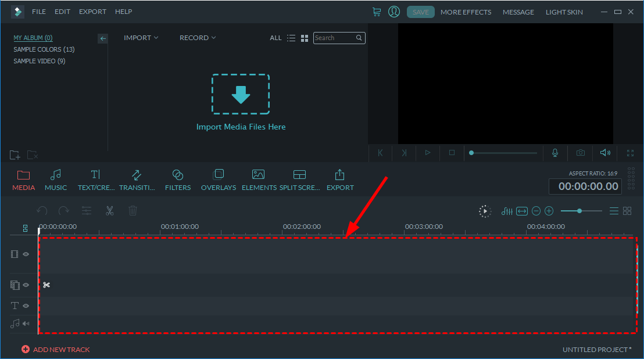This screenshot has height=359, width=644.
Task: Select the Record microphone icon
Action: click(554, 153)
